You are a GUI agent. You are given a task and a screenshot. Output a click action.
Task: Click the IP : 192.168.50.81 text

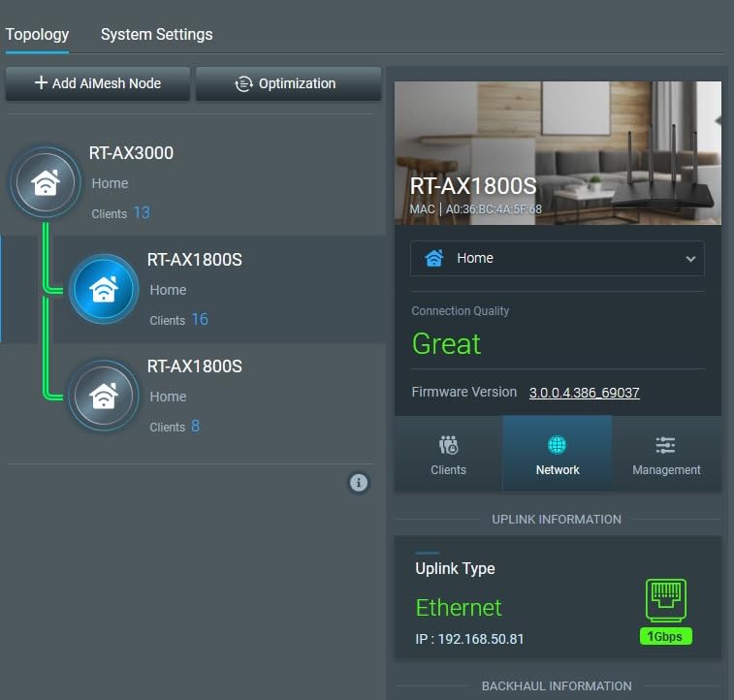coord(469,639)
